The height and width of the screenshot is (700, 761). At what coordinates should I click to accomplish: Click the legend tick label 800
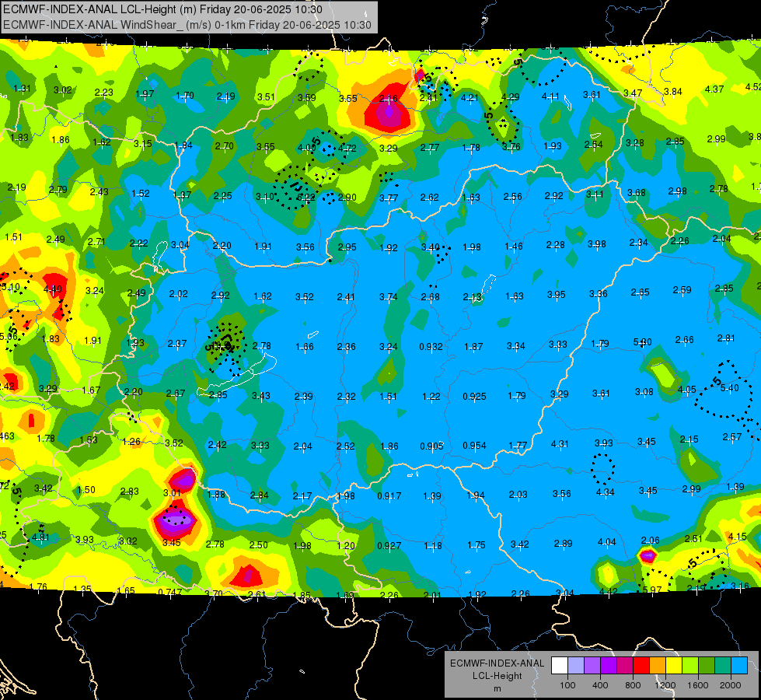(x=633, y=685)
